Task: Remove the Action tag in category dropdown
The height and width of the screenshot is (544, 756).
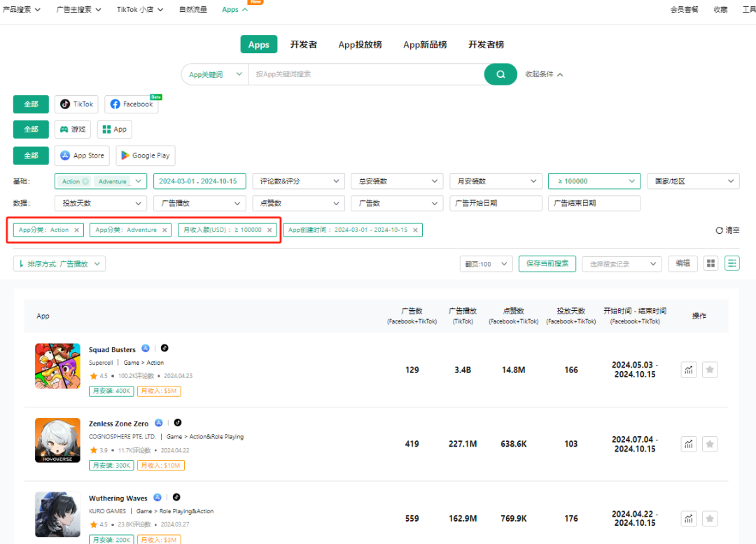Action: [85, 181]
